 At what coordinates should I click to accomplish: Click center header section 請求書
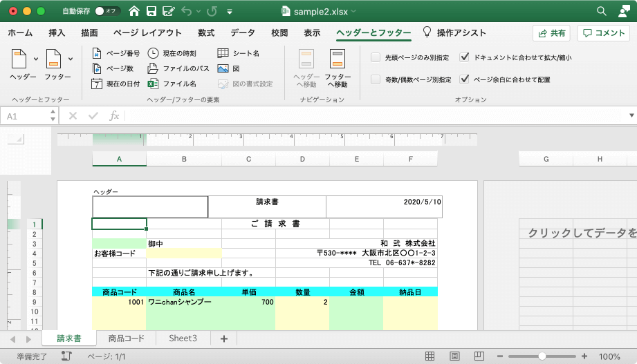[267, 207]
